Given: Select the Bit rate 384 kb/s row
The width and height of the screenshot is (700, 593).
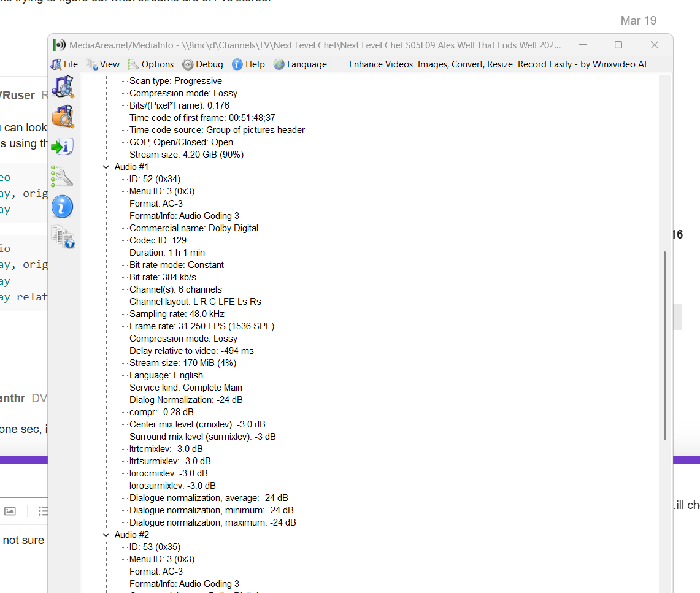Looking at the screenshot, I should [x=163, y=277].
